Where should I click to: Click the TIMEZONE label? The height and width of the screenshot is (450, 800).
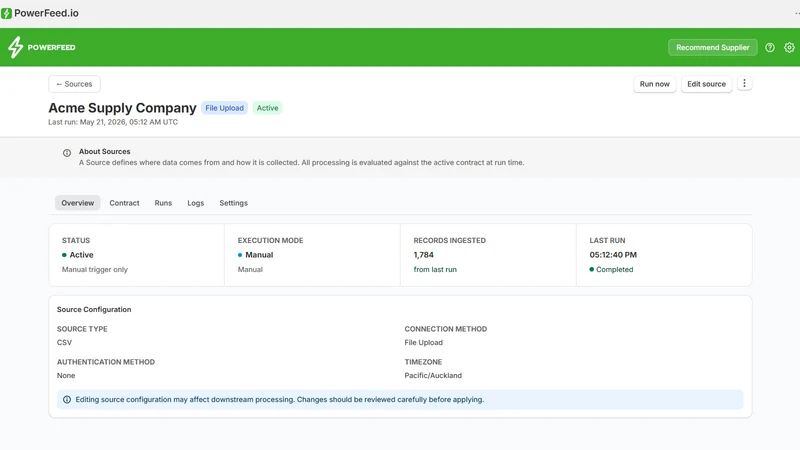[x=423, y=362]
